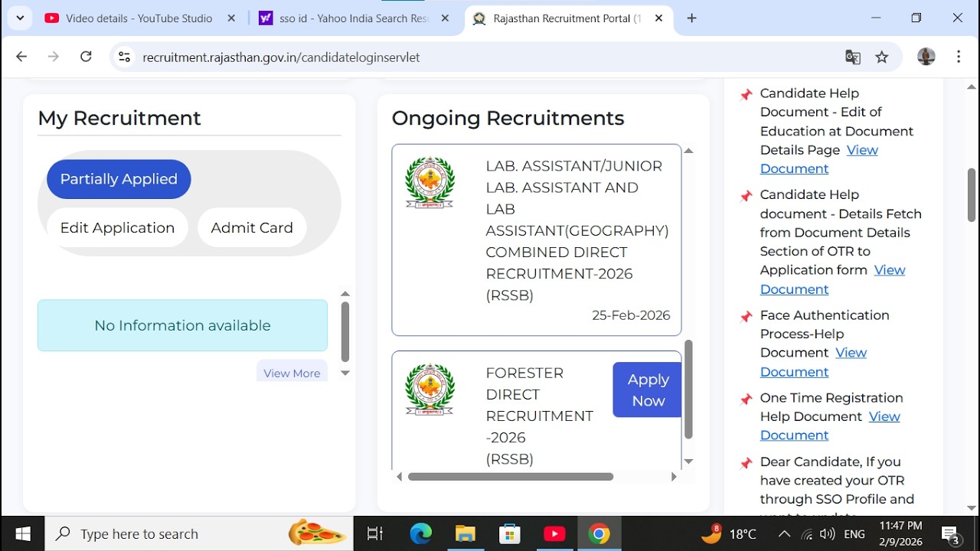Click right arrow of Ongoing Recruitments horizontal scrollbar
The image size is (980, 551).
click(x=674, y=477)
